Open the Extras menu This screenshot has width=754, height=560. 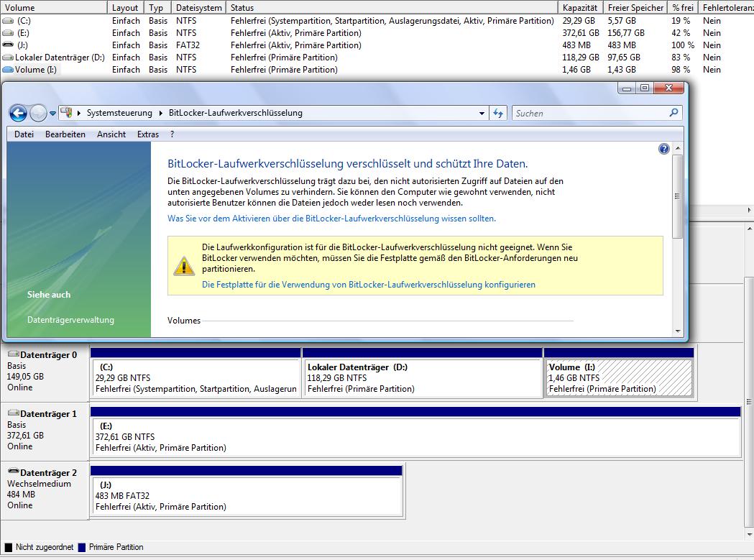(x=148, y=134)
